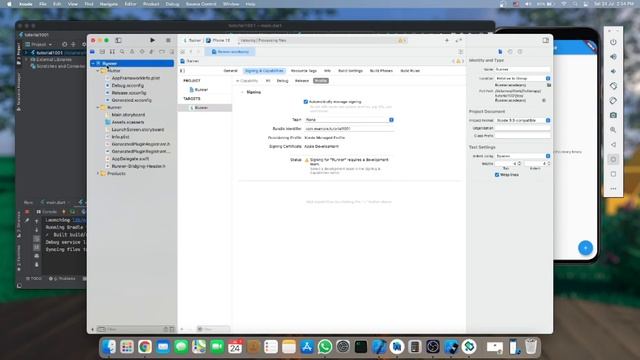The height and width of the screenshot is (360, 640).
Task: Click the emulator volume up button
Action: tap(613, 57)
